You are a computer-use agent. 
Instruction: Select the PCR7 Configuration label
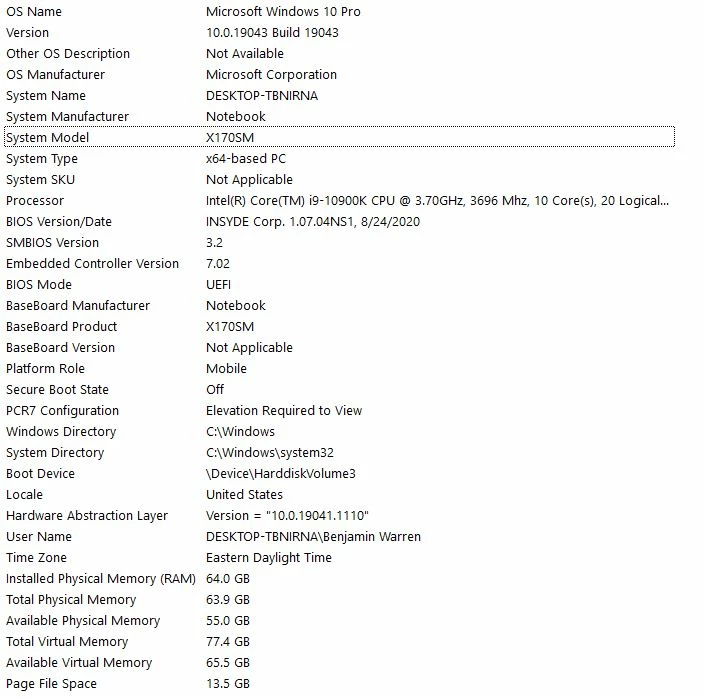click(62, 411)
